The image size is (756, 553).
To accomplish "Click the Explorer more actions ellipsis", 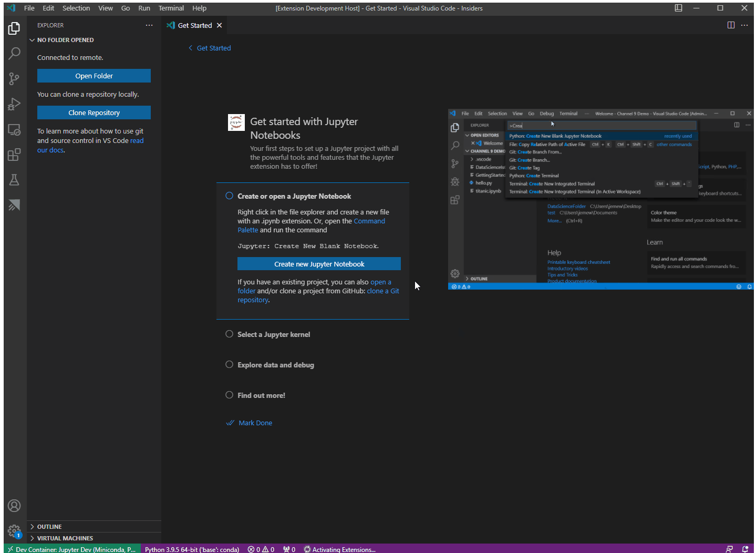I will [x=149, y=25].
